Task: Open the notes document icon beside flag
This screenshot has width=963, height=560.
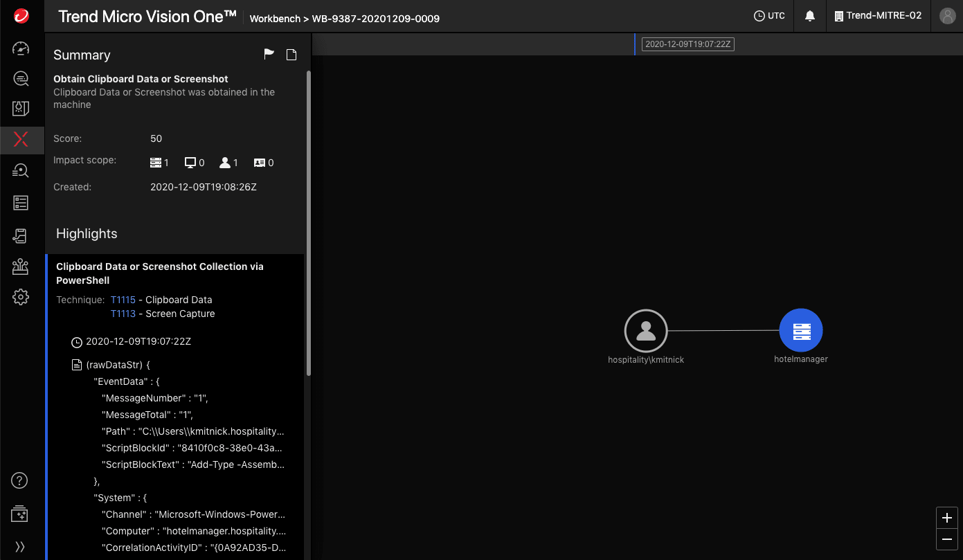Action: pyautogui.click(x=291, y=55)
